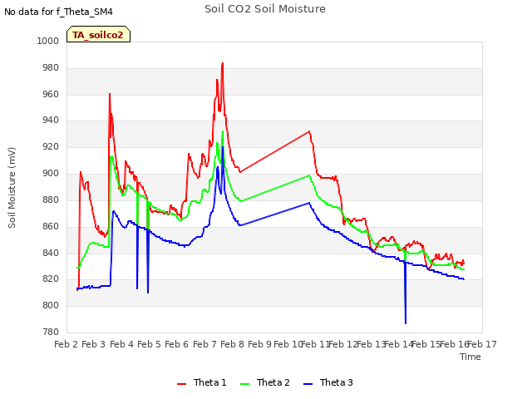Image resolution: width=532 pixels, height=399 pixels.
Task: Toggle the Theta 2 series in legend
Action: pos(265,382)
